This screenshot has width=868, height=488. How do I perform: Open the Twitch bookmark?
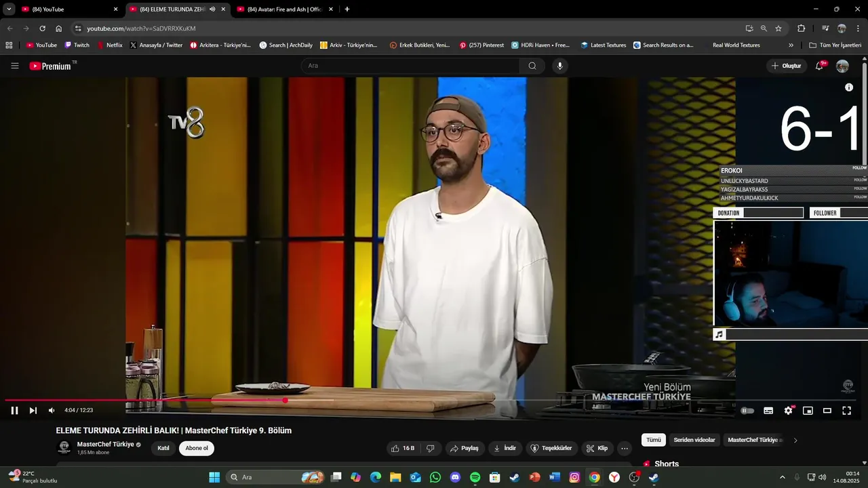coord(77,45)
